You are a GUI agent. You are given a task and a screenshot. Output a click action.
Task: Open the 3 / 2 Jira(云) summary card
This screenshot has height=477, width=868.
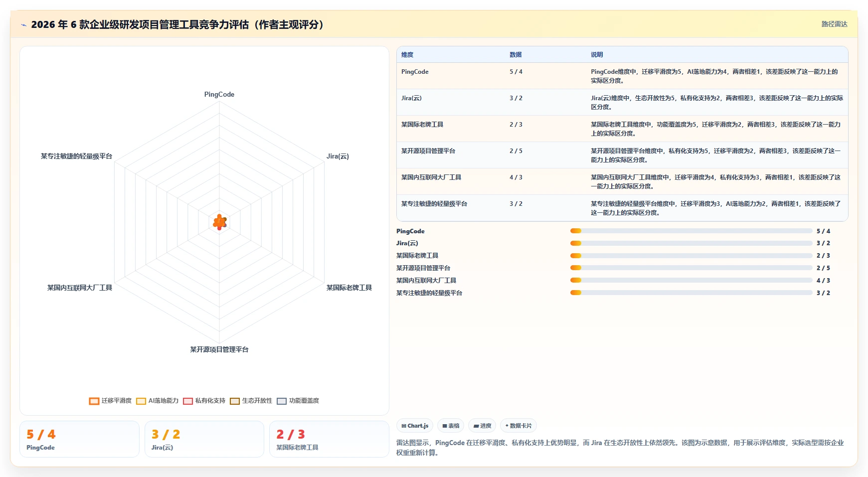204,439
